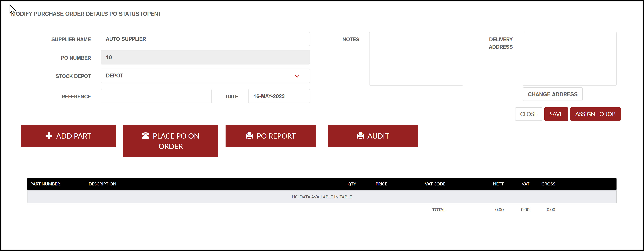Open the Date field showing 16-MAY-2023

(x=279, y=96)
